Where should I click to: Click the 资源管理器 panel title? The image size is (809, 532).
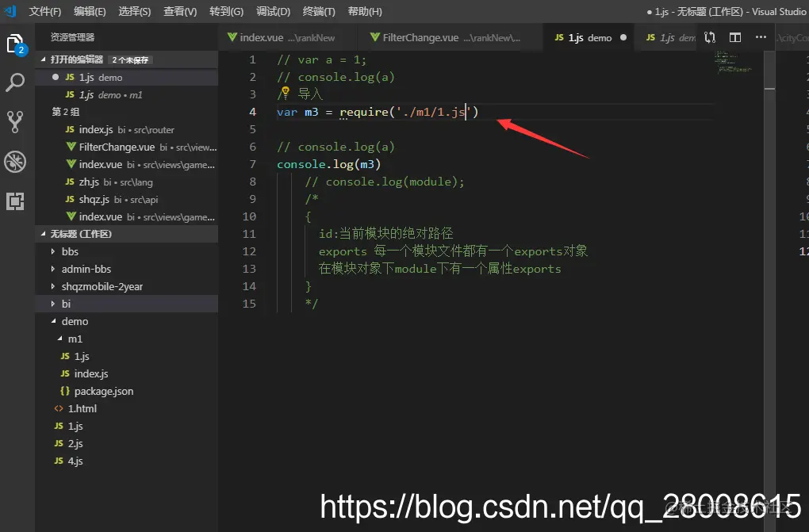(72, 37)
